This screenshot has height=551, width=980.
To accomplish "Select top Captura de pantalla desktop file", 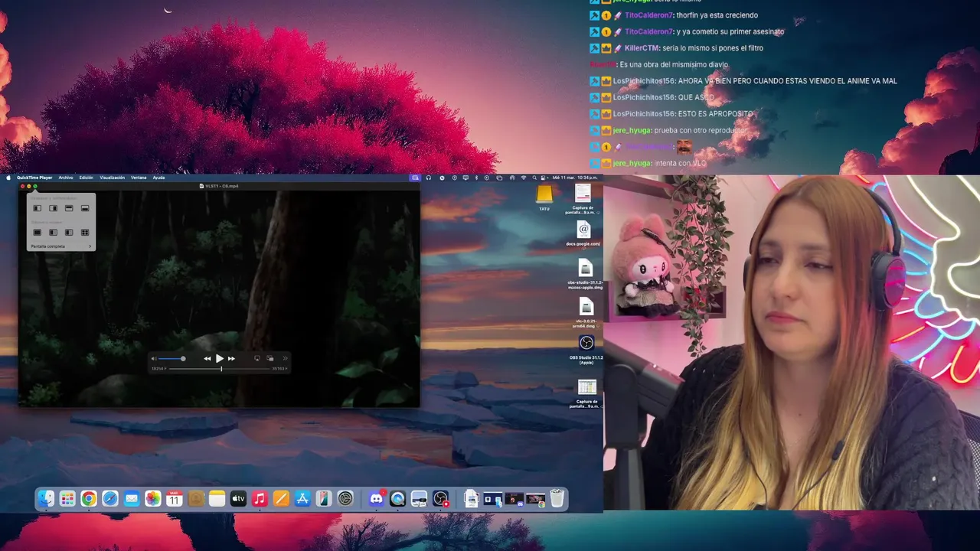I will [583, 197].
